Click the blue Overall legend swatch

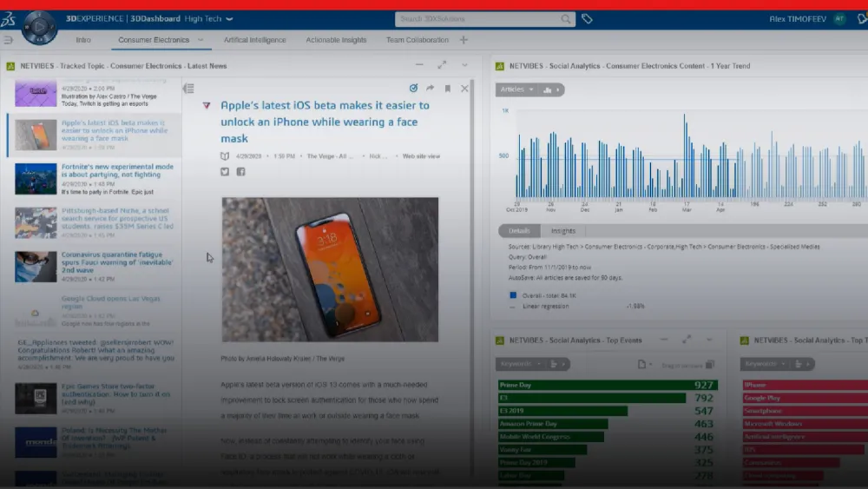pos(513,295)
